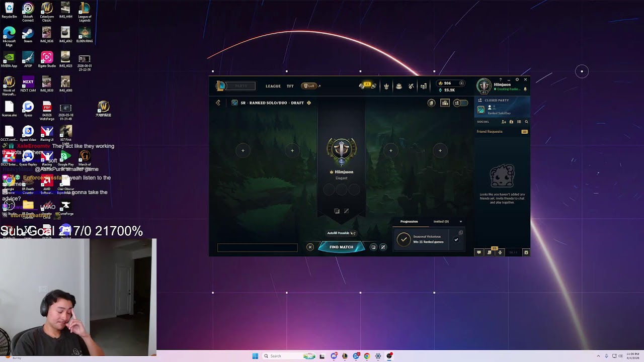Open the chat bubble icon at the bottom
This screenshot has height=362, width=644.
tap(479, 252)
